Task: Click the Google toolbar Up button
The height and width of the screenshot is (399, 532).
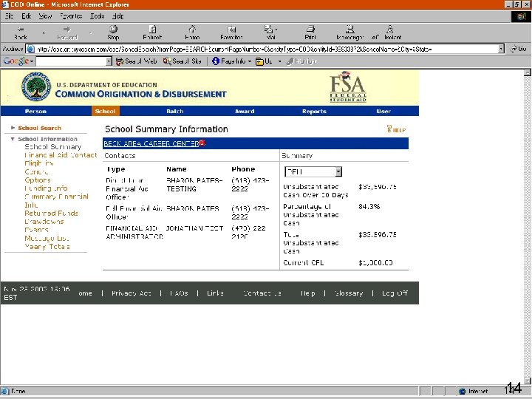Action: tap(264, 61)
